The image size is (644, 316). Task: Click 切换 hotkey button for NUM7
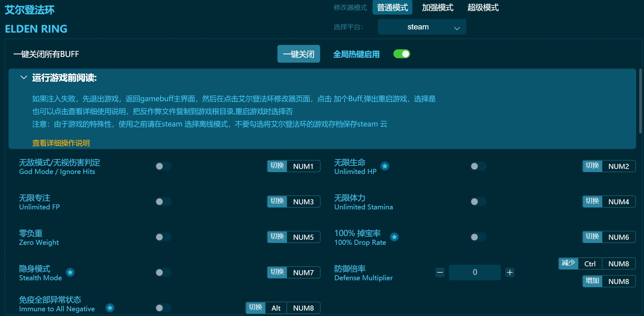coord(277,272)
